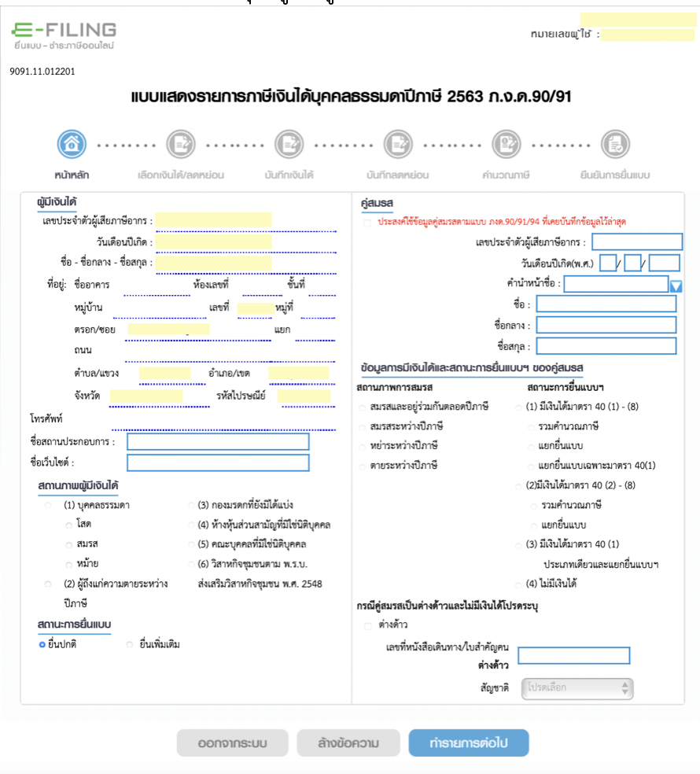
Task: Select แยกยื่นแบบเฉพาะมาตรา 40(1) radio
Action: [x=531, y=467]
